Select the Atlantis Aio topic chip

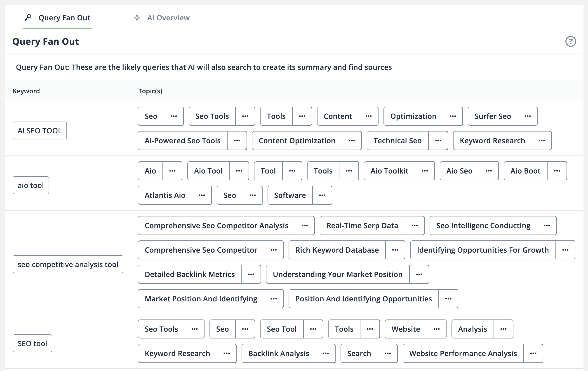tap(165, 195)
